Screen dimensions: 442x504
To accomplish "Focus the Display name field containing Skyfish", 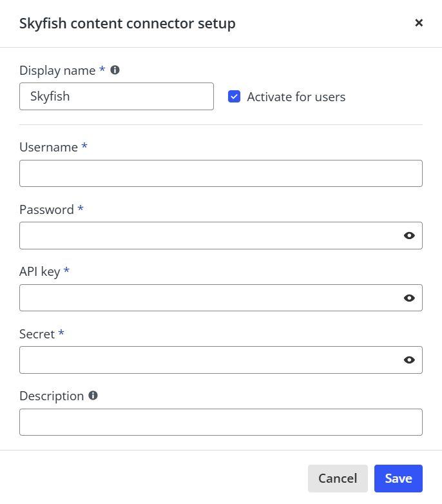I will coord(116,97).
